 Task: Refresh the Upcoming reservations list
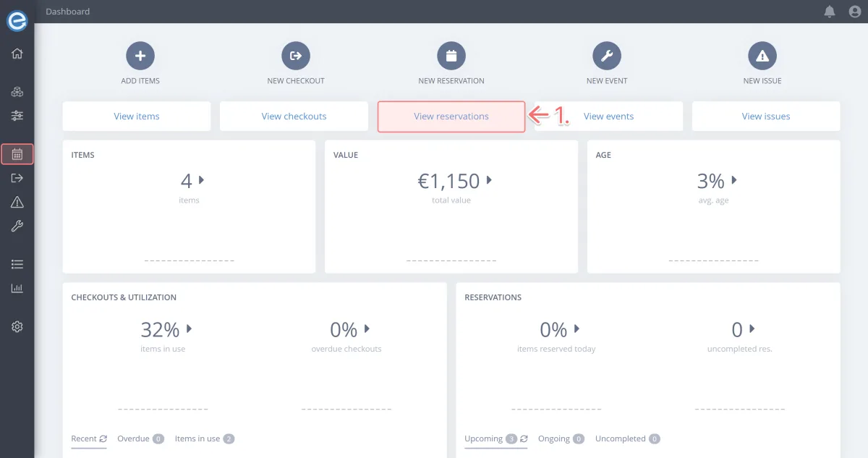coord(524,438)
